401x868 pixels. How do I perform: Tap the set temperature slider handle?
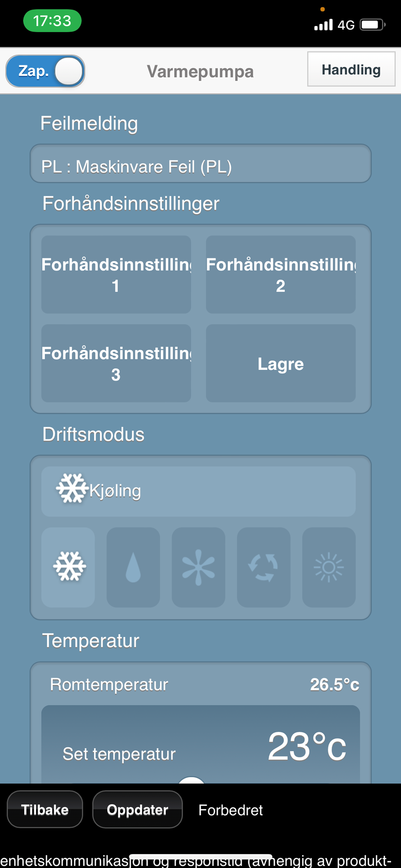[x=191, y=780]
